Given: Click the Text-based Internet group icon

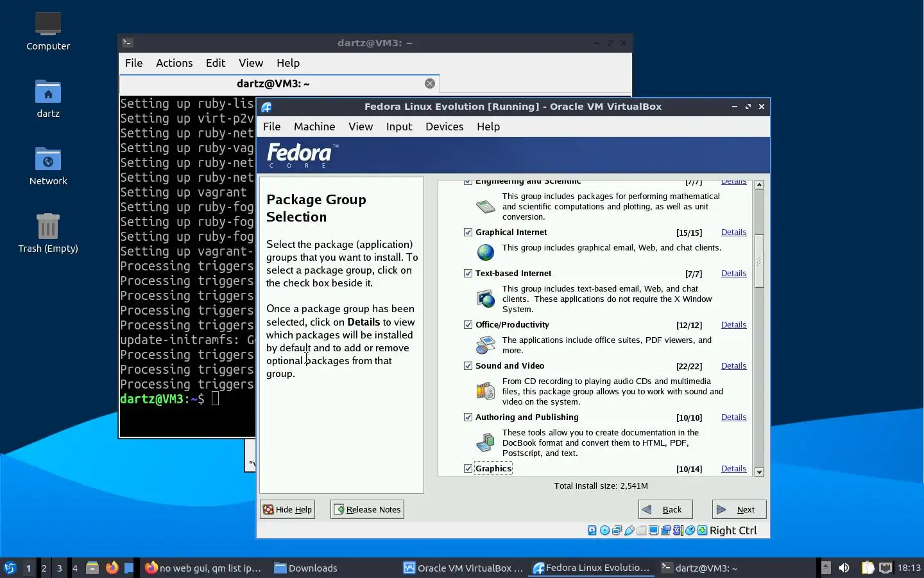Looking at the screenshot, I should point(486,299).
